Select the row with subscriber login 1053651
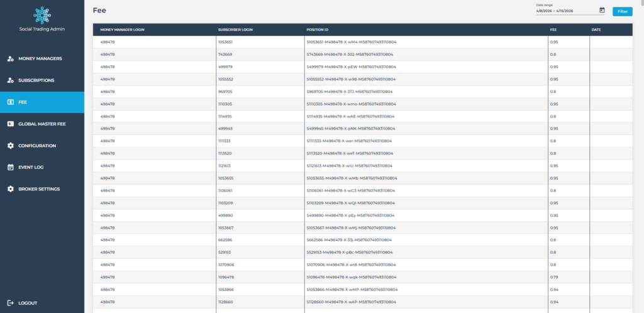The height and width of the screenshot is (313, 644). (225, 42)
